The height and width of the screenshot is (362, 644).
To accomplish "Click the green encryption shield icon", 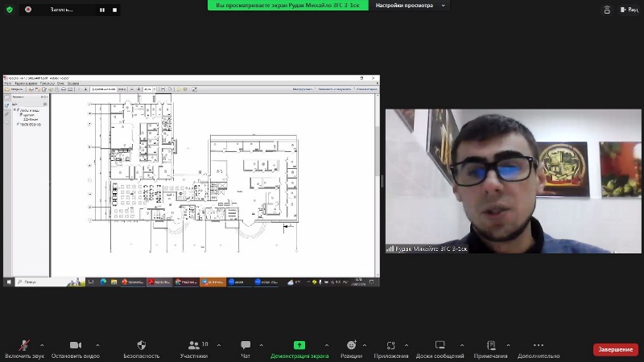I will [10, 10].
